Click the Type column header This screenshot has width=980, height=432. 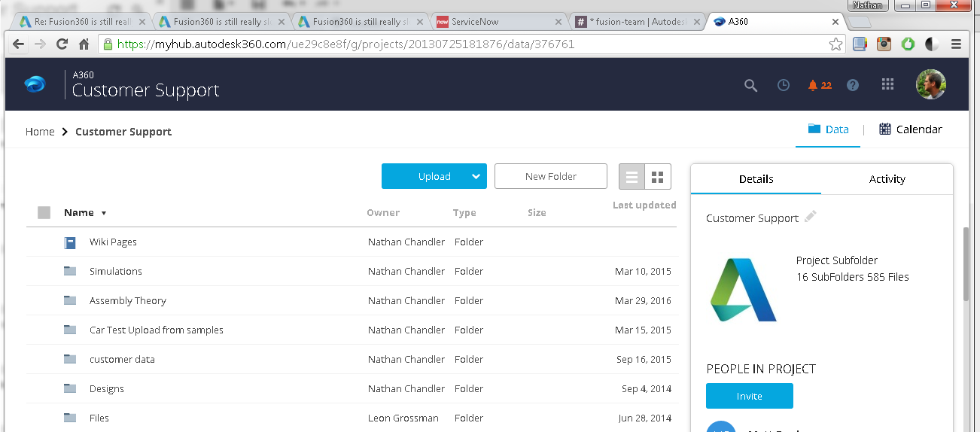[x=464, y=213]
